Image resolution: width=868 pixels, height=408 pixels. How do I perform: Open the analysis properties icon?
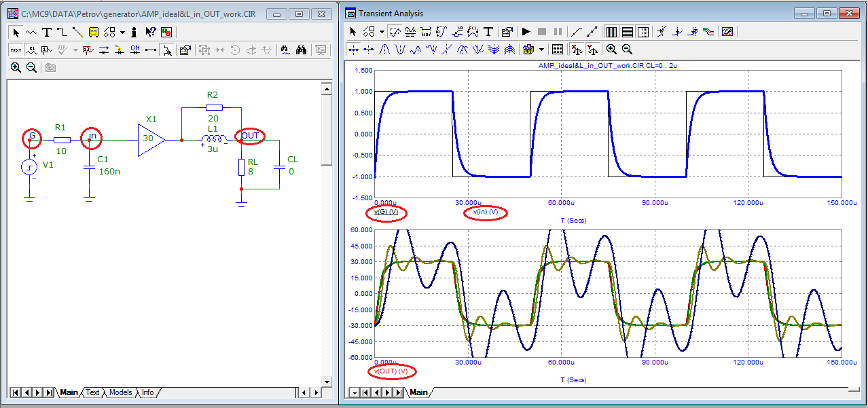point(507,32)
